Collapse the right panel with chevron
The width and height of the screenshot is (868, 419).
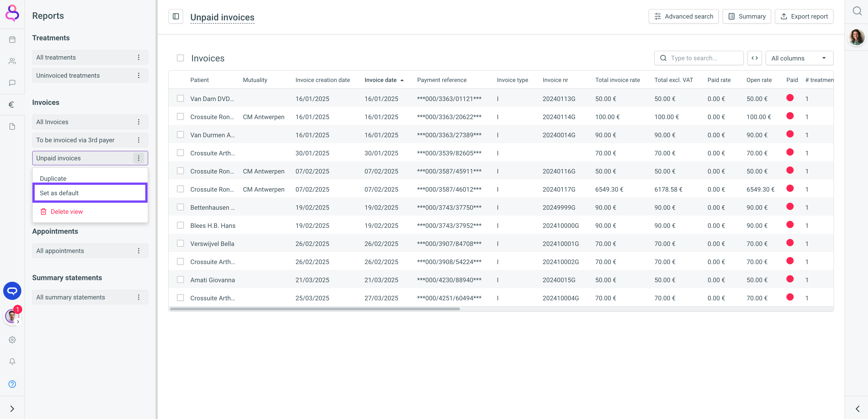[857, 409]
